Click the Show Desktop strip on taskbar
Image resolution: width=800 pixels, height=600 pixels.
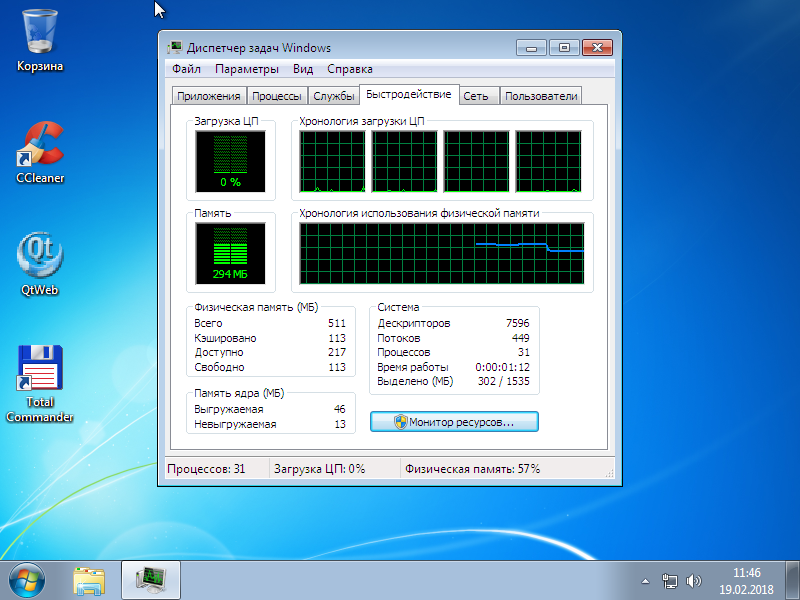click(x=793, y=581)
